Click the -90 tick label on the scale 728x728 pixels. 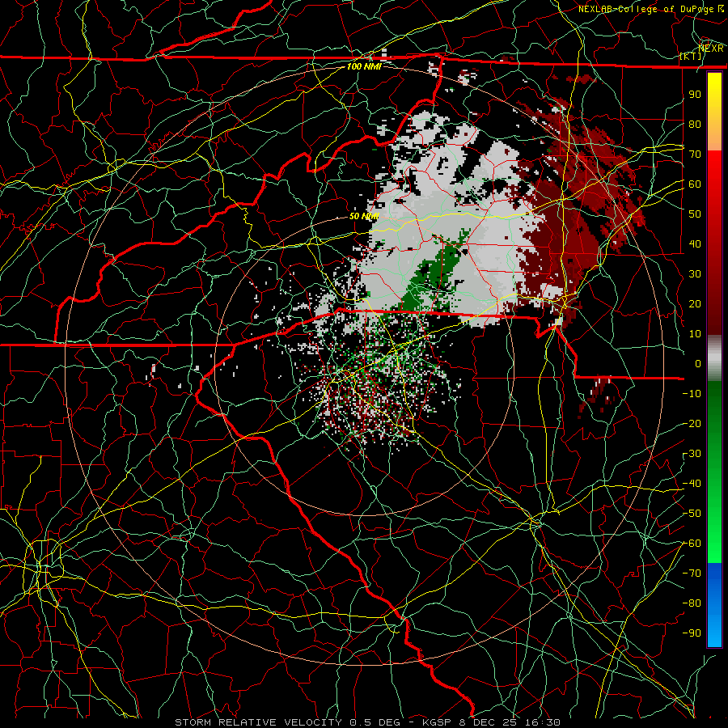click(x=692, y=633)
